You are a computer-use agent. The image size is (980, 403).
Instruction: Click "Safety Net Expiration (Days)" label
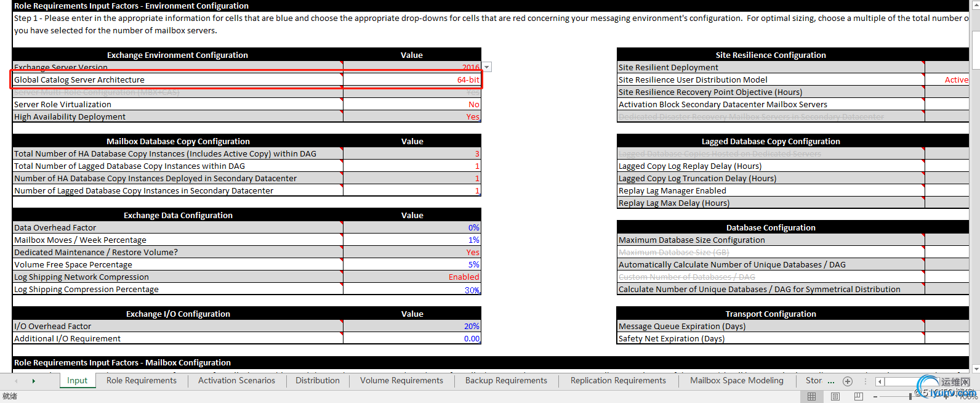(x=672, y=338)
